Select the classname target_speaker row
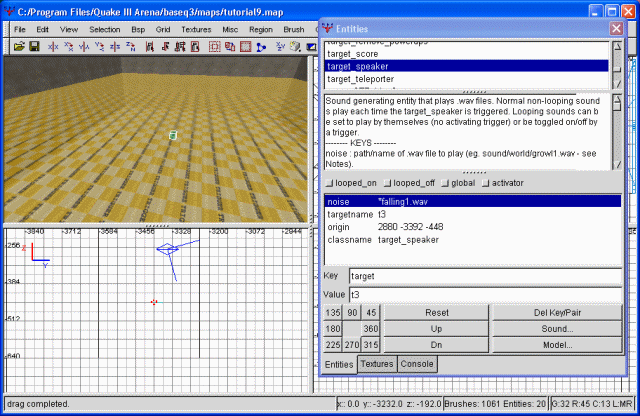This screenshot has height=416, width=640. (x=473, y=240)
